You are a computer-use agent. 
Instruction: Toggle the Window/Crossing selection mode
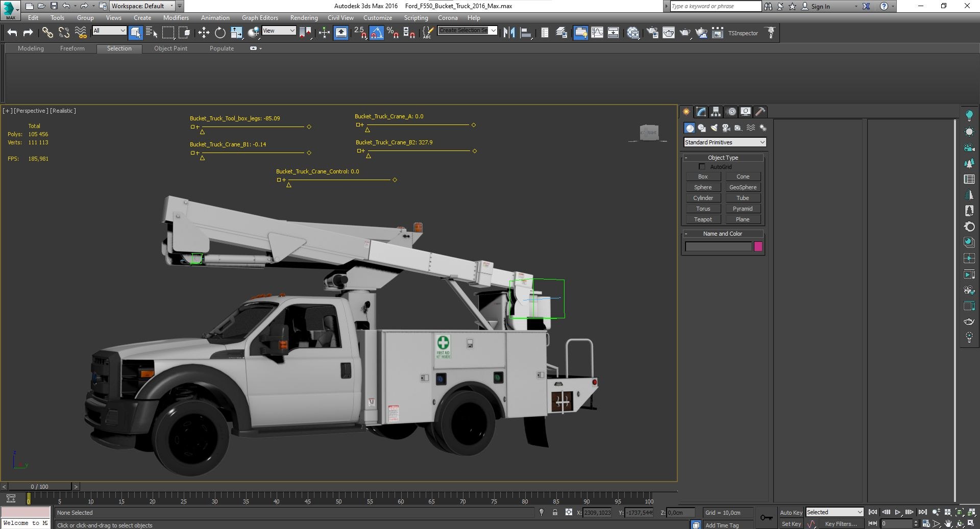click(x=184, y=33)
